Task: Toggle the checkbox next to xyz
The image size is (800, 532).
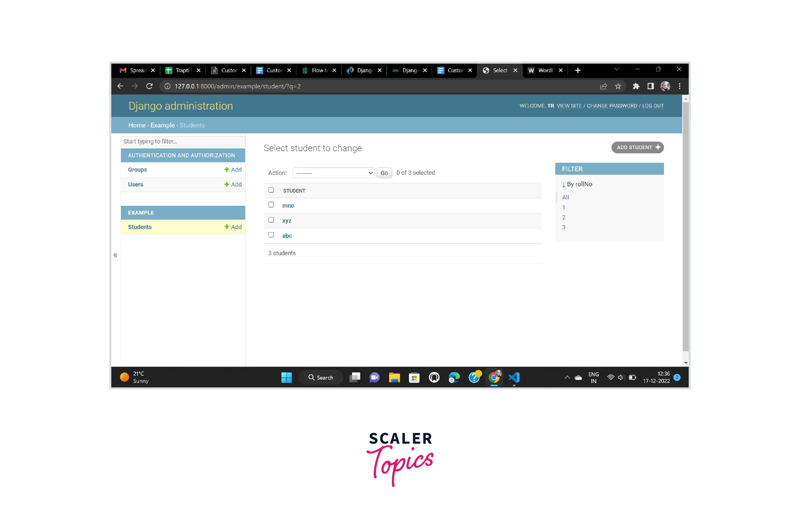Action: (x=272, y=220)
